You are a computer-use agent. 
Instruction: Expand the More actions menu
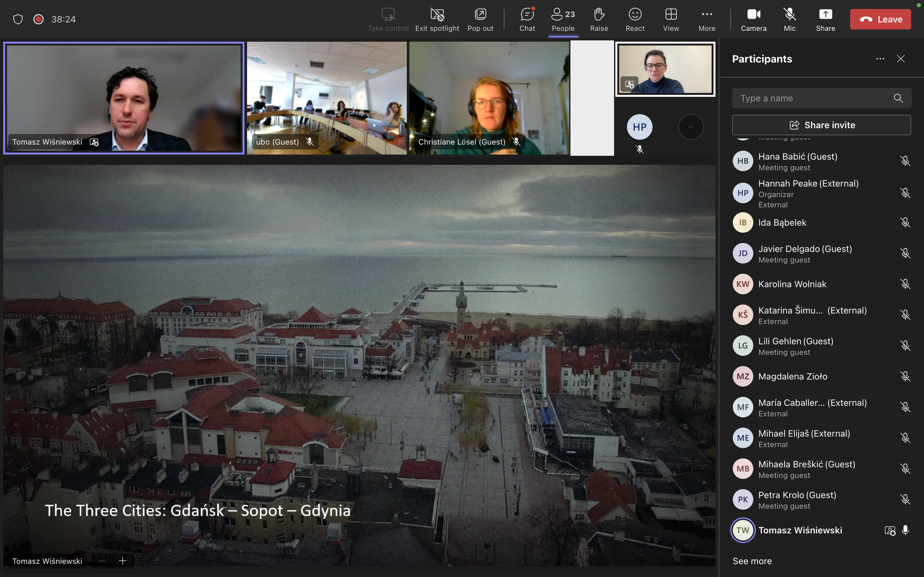[706, 19]
